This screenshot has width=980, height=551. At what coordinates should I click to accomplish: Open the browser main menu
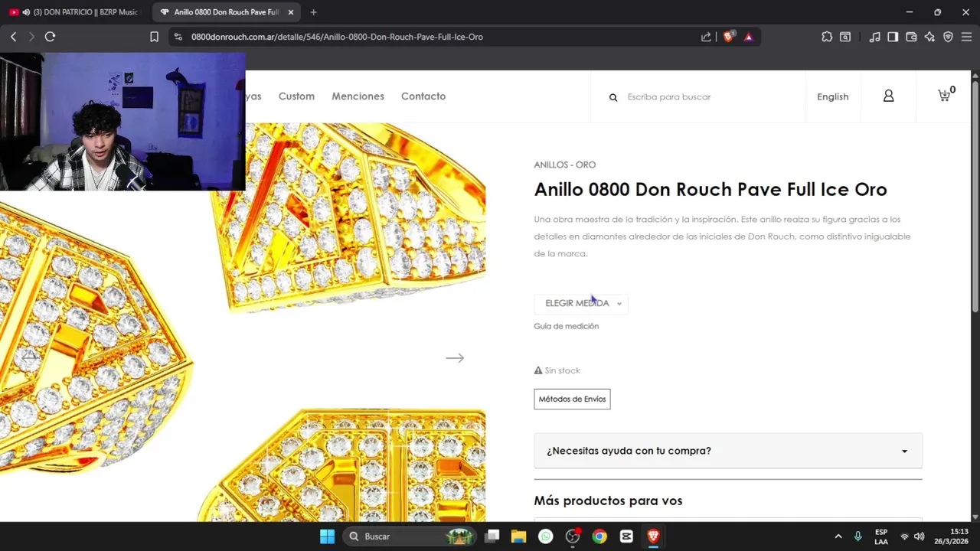[966, 37]
